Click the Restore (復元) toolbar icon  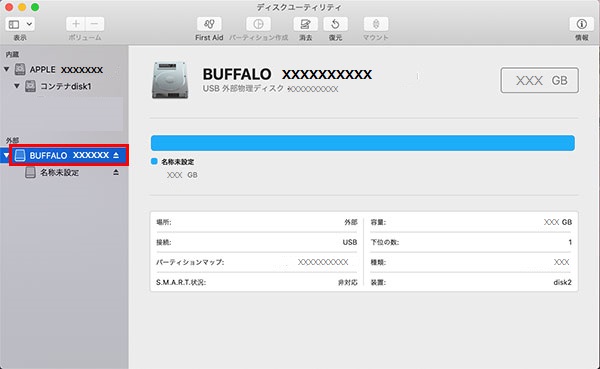tap(335, 24)
